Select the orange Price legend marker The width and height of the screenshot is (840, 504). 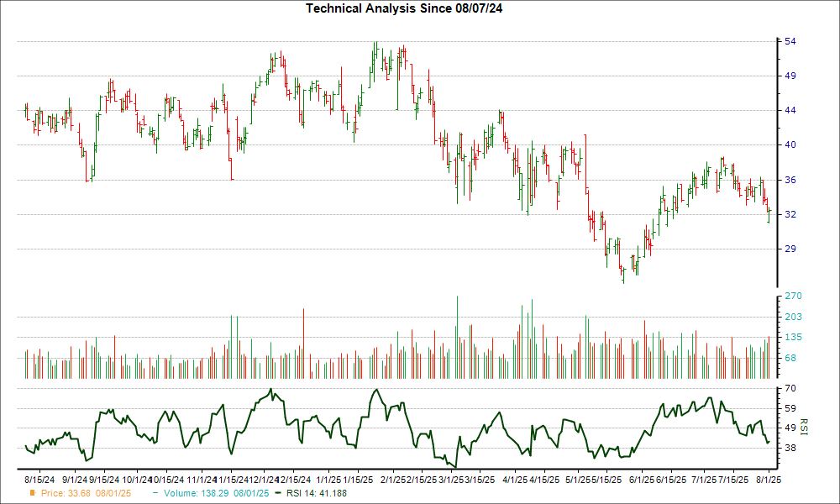tap(33, 493)
